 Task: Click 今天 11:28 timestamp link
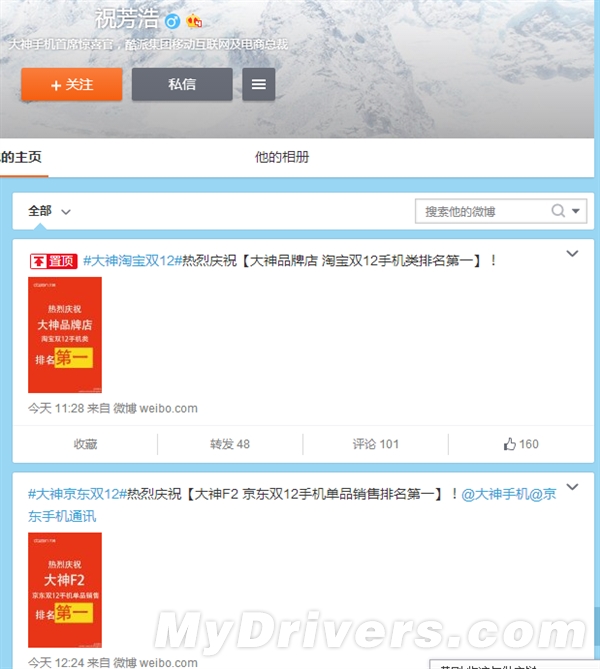point(56,408)
